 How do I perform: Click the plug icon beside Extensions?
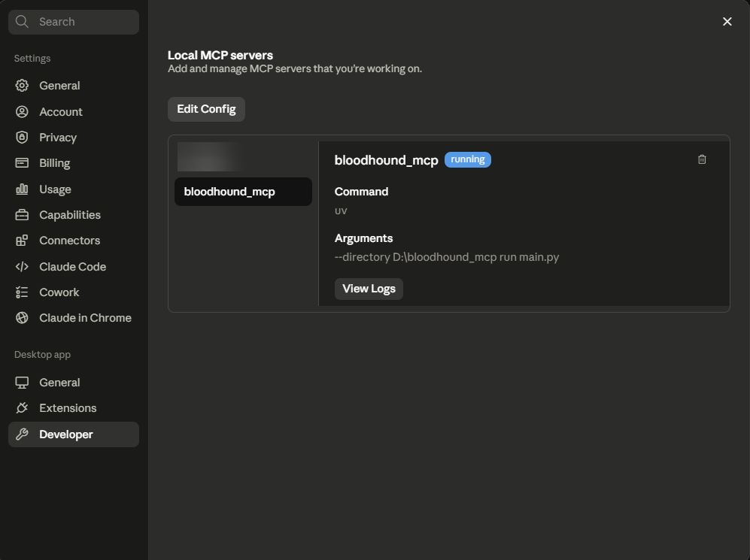(x=22, y=408)
